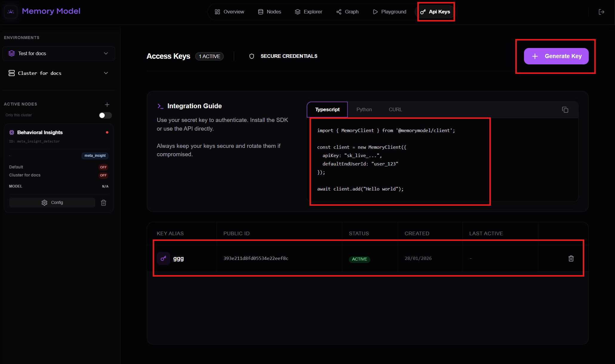The width and height of the screenshot is (615, 364).
Task: Delete the Behavioral Insights node
Action: 104,203
